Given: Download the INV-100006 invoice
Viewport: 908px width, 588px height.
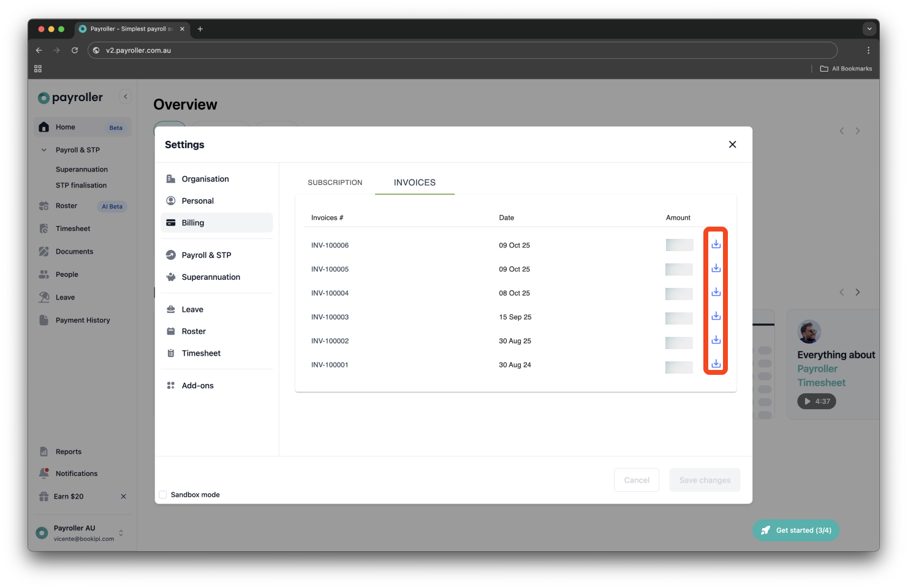Looking at the screenshot, I should pyautogui.click(x=715, y=244).
